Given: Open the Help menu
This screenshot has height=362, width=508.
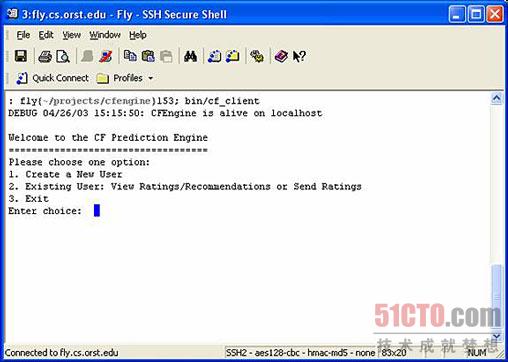Looking at the screenshot, I should coord(138,35).
